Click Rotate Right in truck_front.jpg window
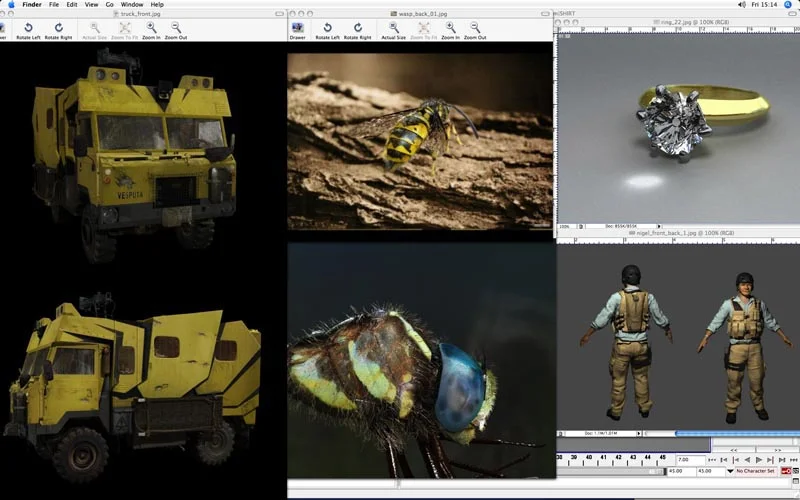Screen dimensions: 800x500 point(59,31)
